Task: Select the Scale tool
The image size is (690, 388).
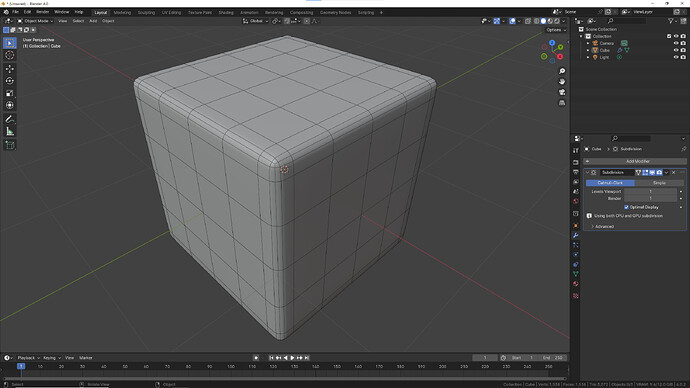Action: click(10, 93)
